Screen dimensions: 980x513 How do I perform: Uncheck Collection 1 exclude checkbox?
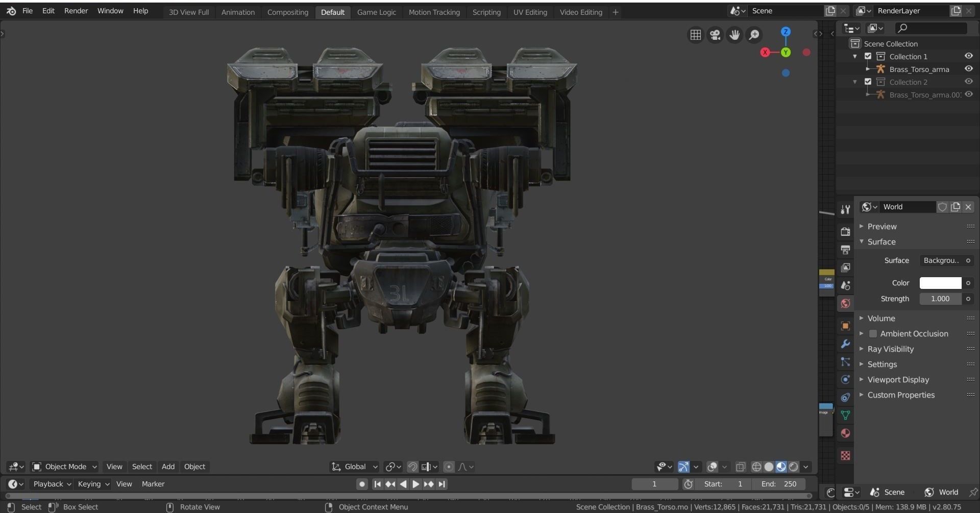coord(868,56)
